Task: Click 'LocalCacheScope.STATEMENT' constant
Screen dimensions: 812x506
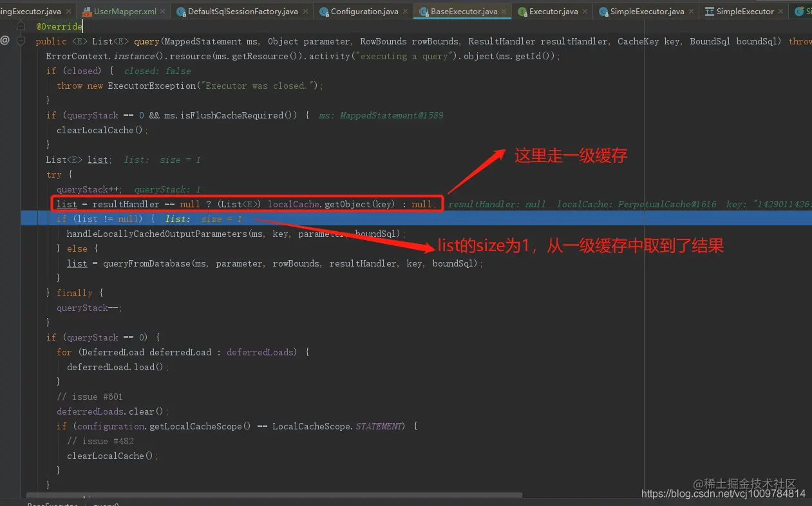Action: pos(338,426)
